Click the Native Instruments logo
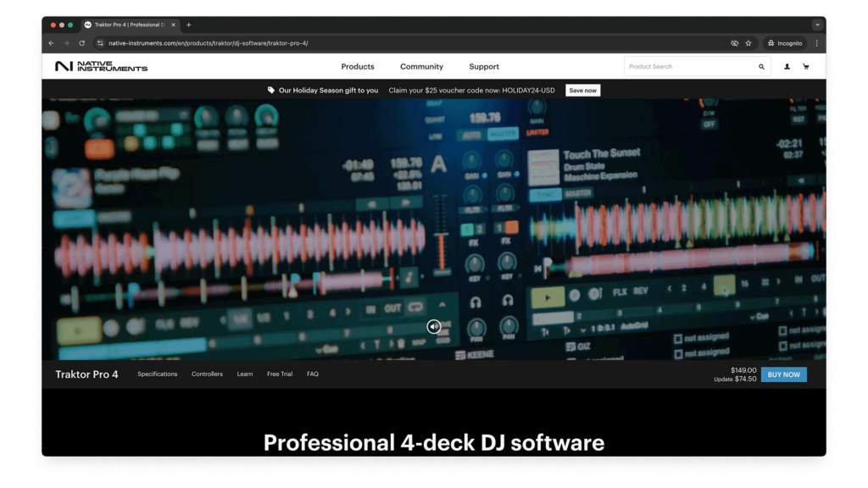This screenshot has height=488, width=868. [102, 66]
